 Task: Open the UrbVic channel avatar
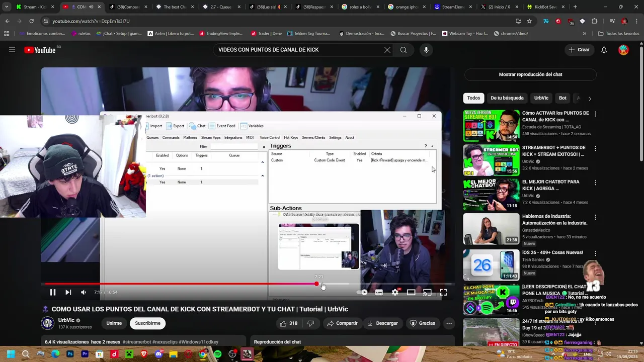48,323
